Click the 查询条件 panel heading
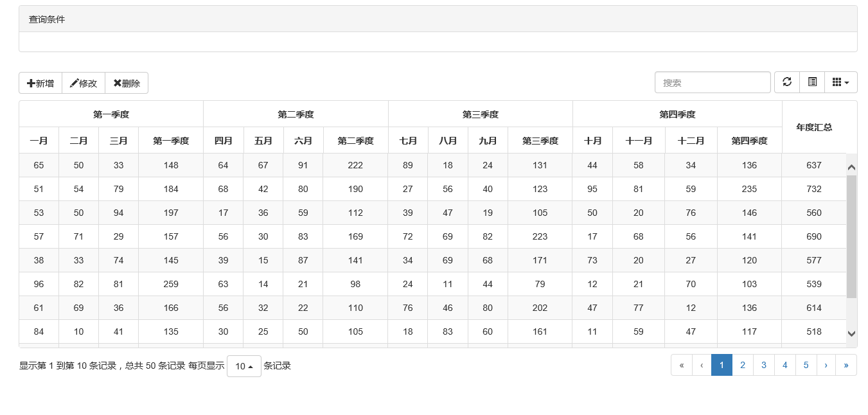This screenshot has height=415, width=868. (438, 19)
